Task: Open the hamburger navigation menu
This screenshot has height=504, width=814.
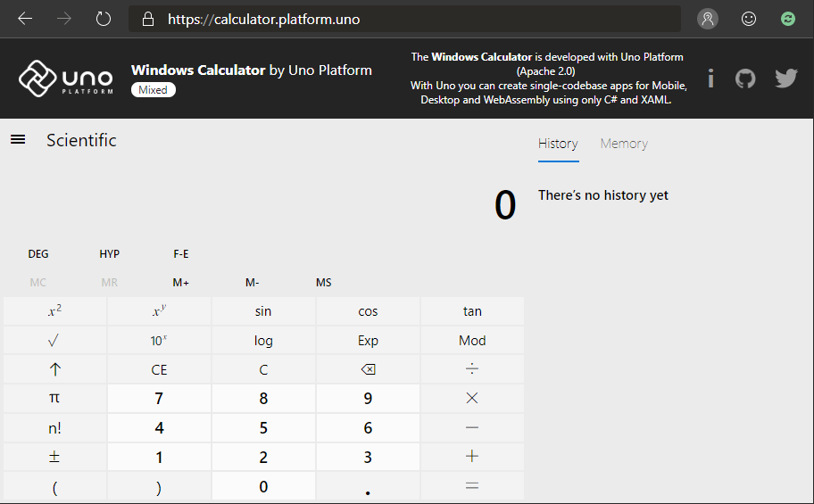Action: [x=18, y=140]
